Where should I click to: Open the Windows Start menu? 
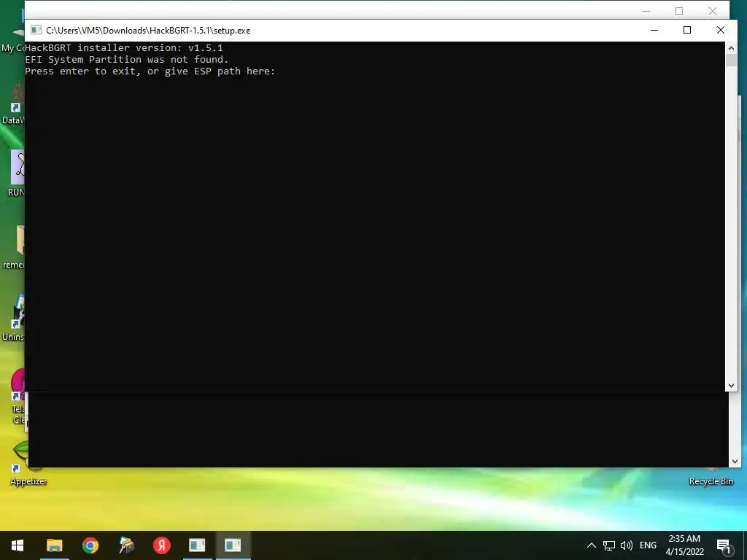(18, 545)
